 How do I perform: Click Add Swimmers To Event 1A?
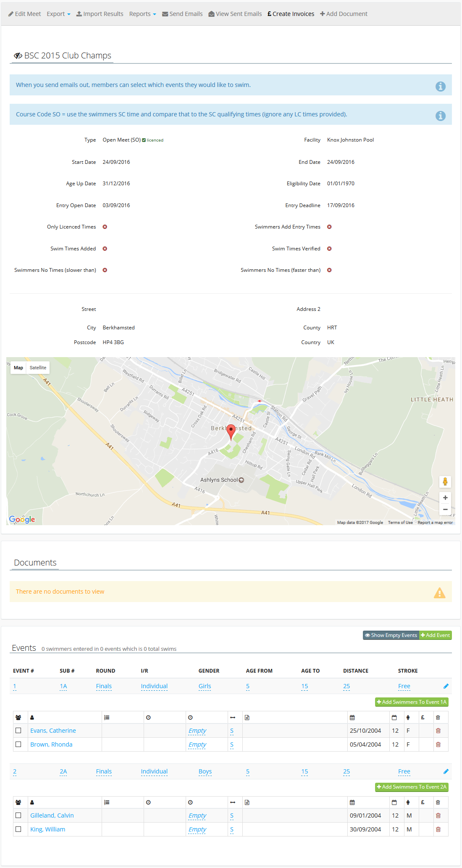click(x=412, y=702)
